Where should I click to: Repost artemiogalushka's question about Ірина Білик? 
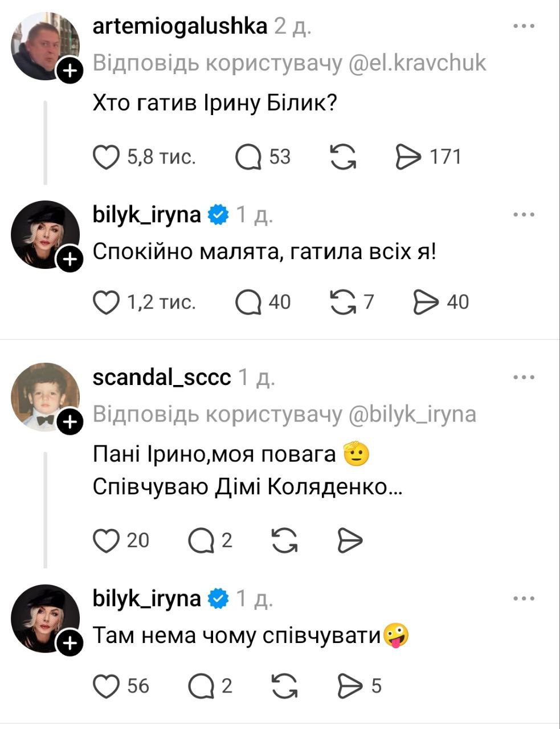[x=343, y=157]
